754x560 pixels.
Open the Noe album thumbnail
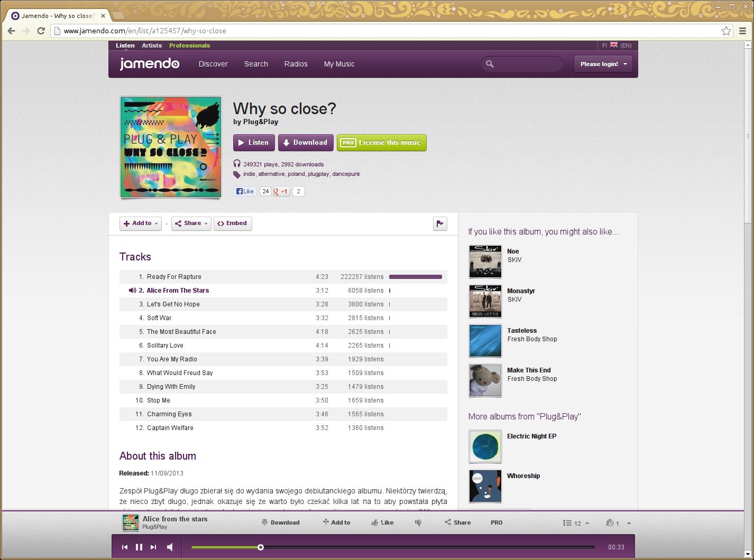tap(485, 262)
